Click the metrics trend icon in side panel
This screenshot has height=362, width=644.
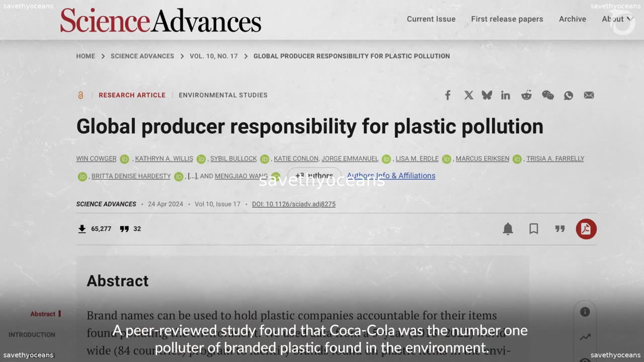(585, 337)
